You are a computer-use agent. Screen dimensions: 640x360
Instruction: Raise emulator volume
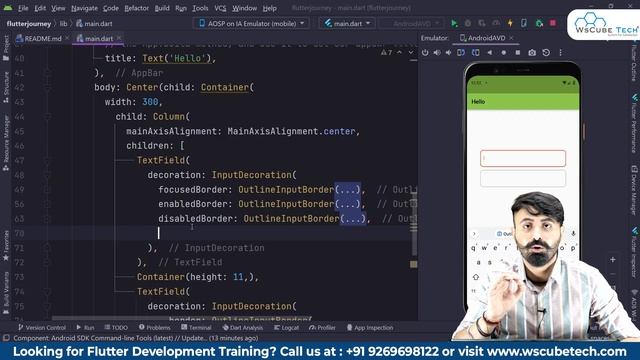coord(437,53)
